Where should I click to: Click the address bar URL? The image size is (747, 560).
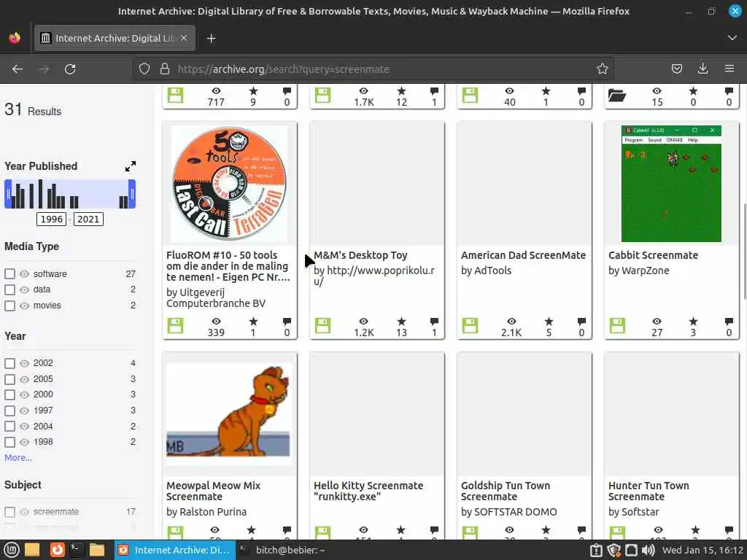click(284, 69)
